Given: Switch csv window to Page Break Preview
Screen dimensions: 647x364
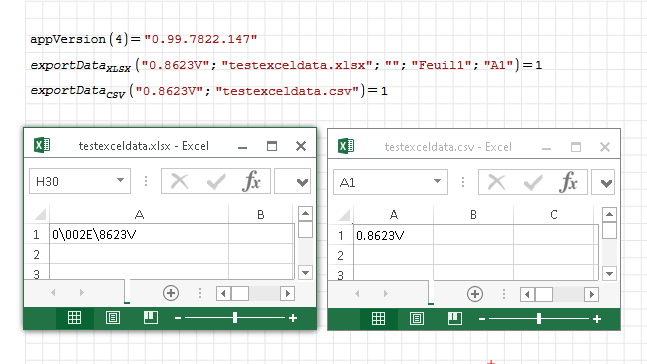Looking at the screenshot, I should (x=455, y=319).
